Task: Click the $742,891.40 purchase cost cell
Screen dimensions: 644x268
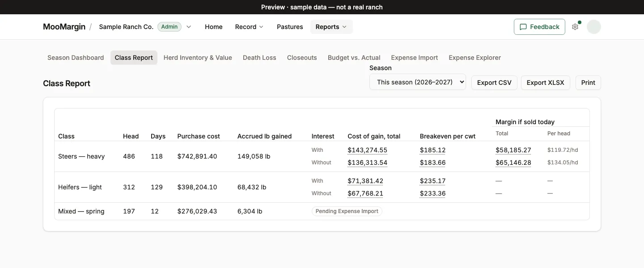Action: click(x=197, y=156)
